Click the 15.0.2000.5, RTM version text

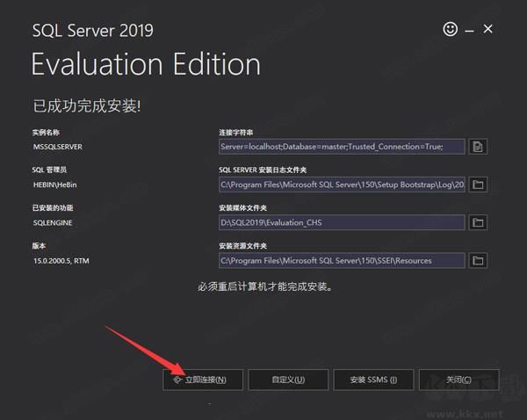point(61,261)
